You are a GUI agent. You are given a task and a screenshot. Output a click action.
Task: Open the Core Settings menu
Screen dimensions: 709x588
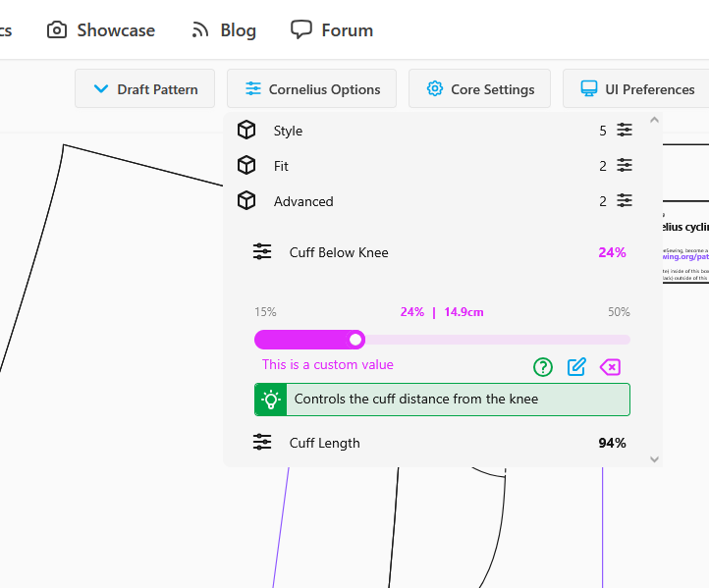tap(480, 89)
